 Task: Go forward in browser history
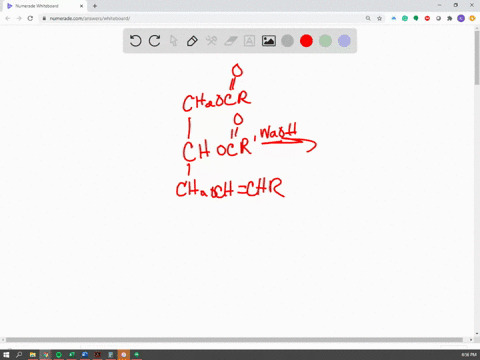[19, 18]
